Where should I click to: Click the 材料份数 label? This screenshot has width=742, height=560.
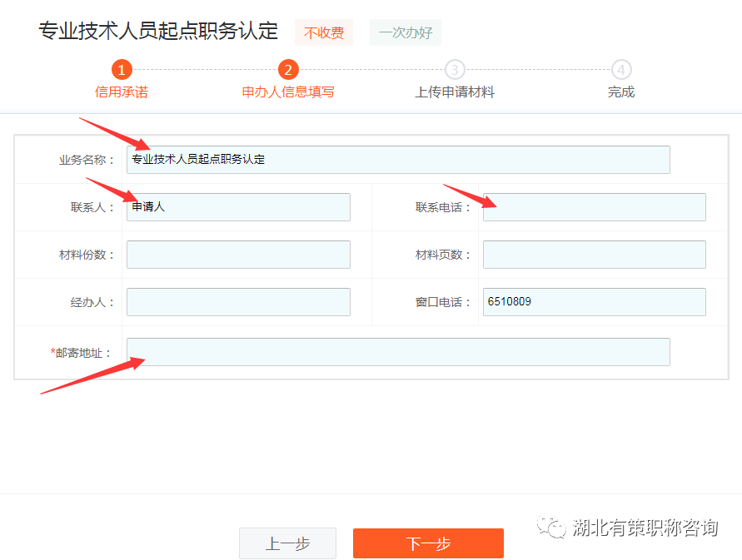(87, 255)
